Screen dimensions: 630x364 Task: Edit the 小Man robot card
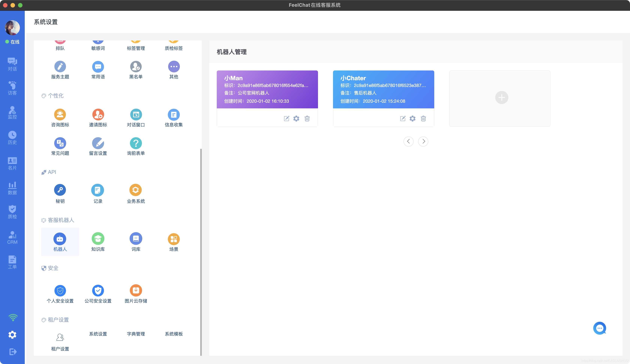286,118
